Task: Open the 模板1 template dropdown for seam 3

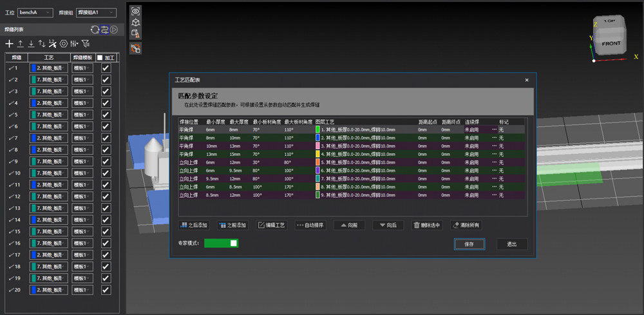Action: (x=82, y=91)
